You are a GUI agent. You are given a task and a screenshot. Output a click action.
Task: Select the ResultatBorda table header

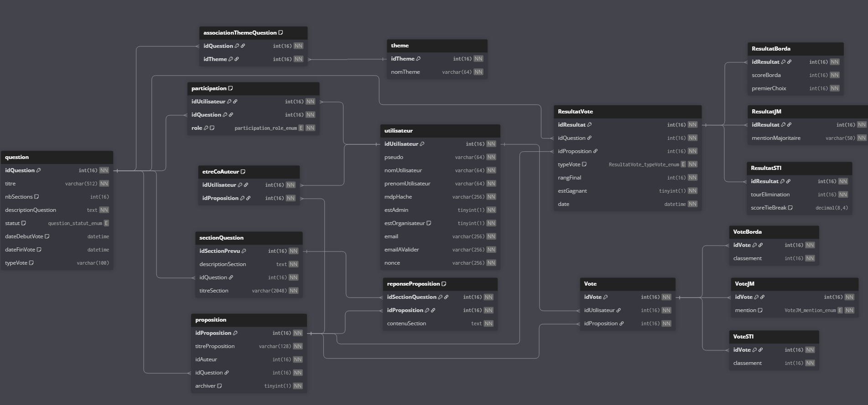795,49
